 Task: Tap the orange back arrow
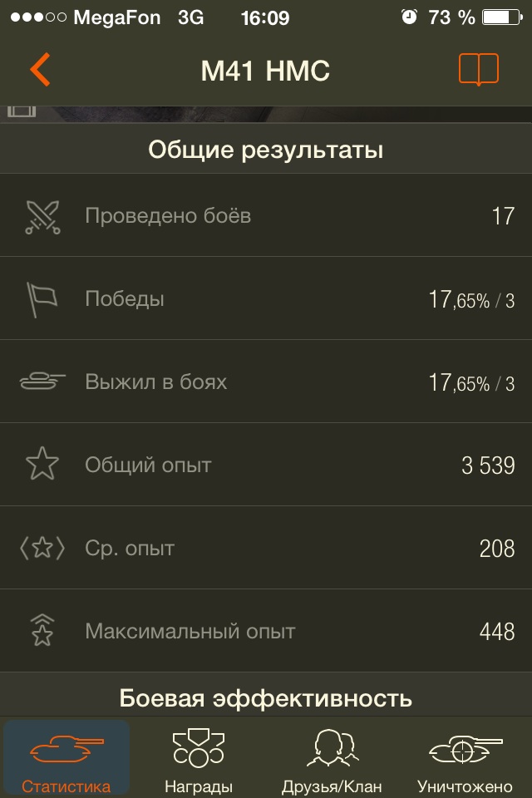coord(40,70)
